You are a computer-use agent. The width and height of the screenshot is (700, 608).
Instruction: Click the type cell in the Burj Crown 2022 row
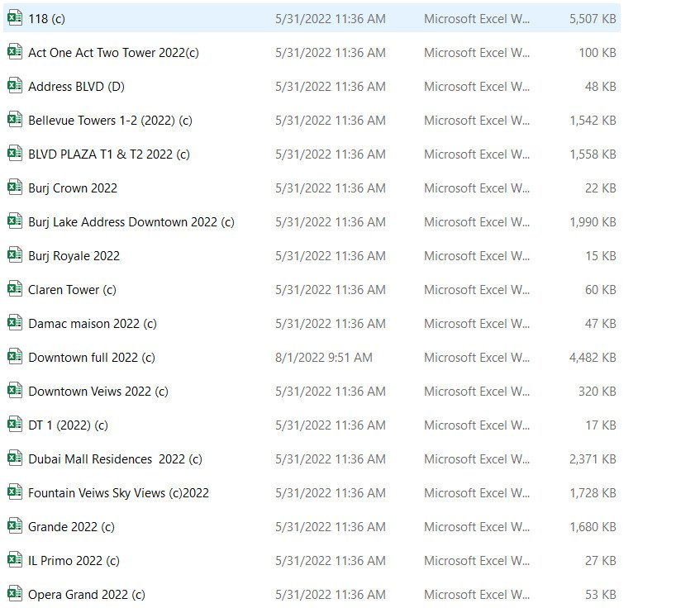(x=477, y=188)
